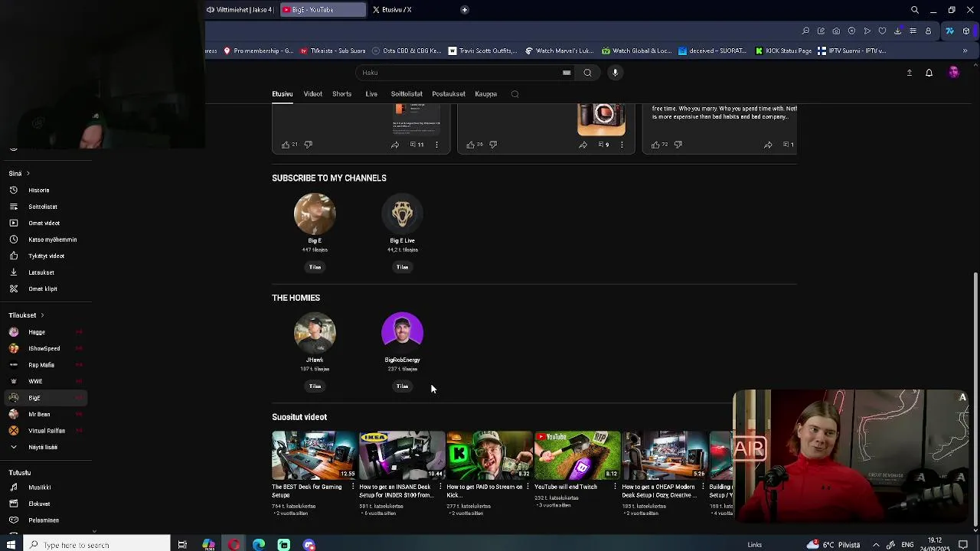The image size is (980, 551).
Task: Dislike the post showing 21 likes
Action: 308,145
